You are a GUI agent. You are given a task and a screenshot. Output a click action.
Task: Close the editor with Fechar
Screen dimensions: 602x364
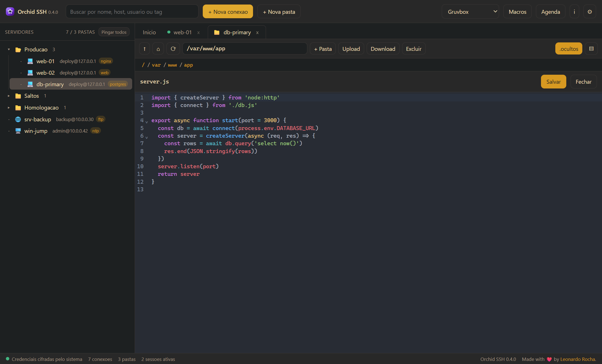point(583,81)
